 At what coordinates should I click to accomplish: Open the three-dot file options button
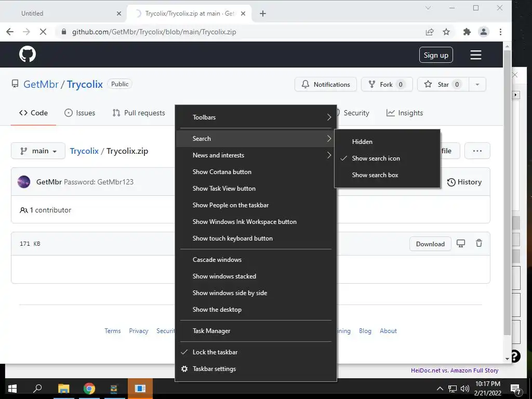pyautogui.click(x=477, y=151)
